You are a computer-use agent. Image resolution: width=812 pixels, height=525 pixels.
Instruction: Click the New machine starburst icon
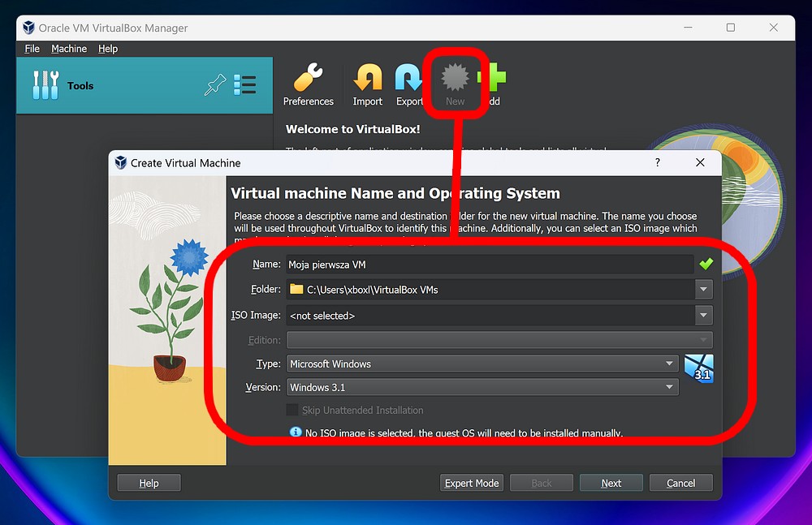click(455, 78)
